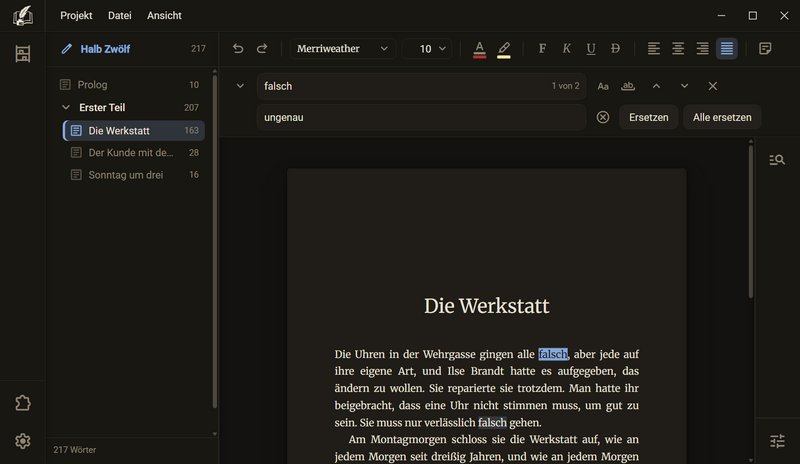800x464 pixels.
Task: Open the yellow highlight color tool
Action: coord(504,49)
